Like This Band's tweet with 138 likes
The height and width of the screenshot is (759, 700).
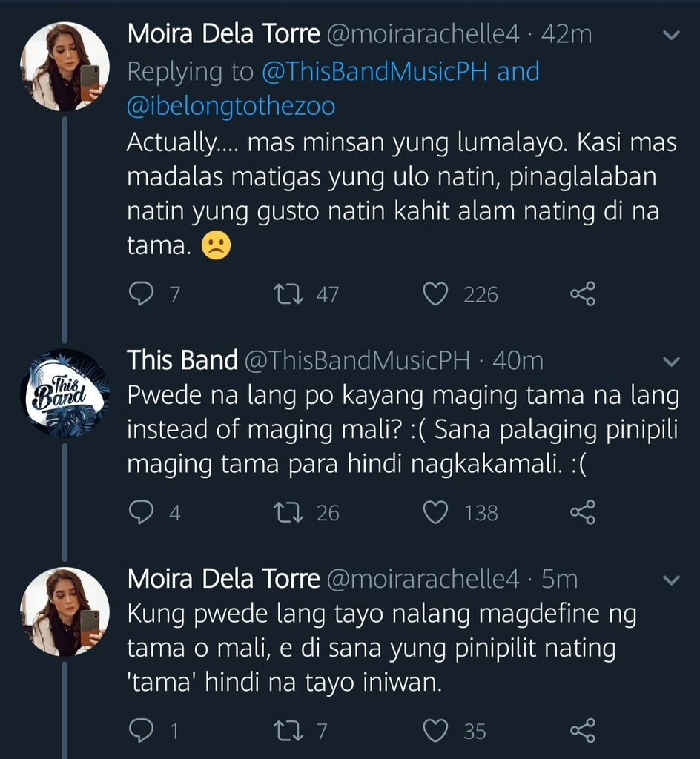[435, 512]
